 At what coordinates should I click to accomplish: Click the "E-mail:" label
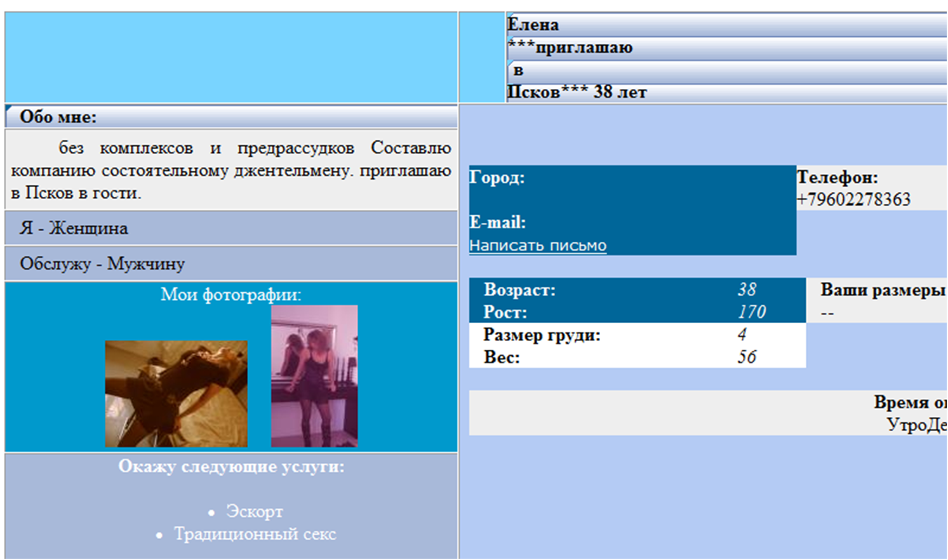pyautogui.click(x=498, y=223)
